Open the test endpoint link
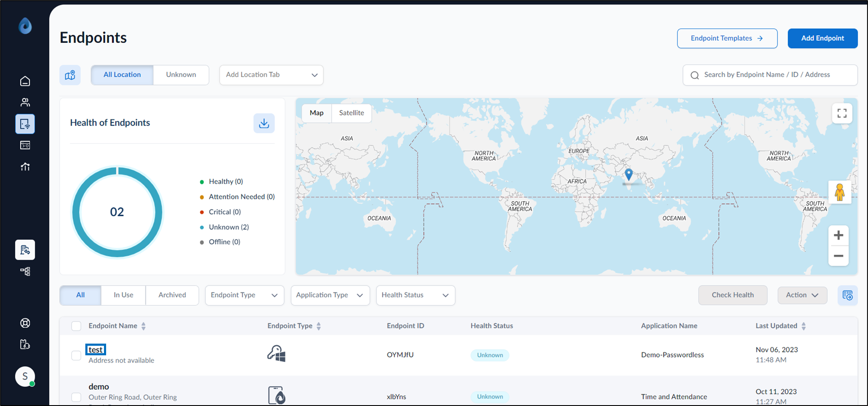 pos(96,350)
